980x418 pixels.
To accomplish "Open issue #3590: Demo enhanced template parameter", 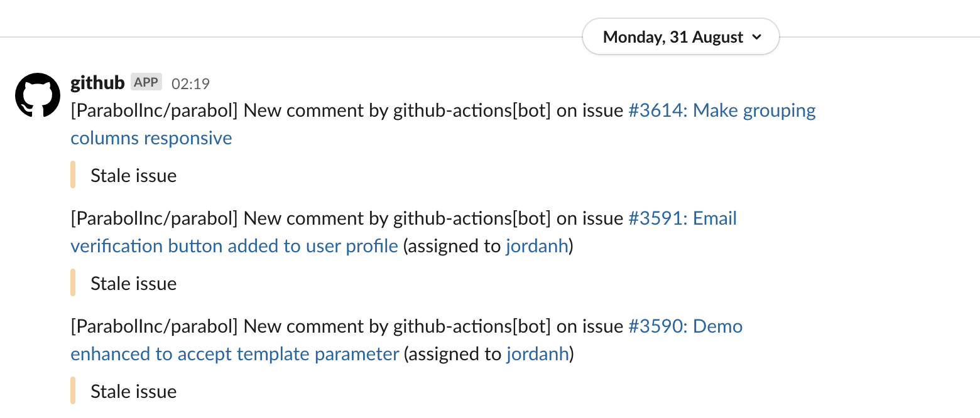I will 685,326.
